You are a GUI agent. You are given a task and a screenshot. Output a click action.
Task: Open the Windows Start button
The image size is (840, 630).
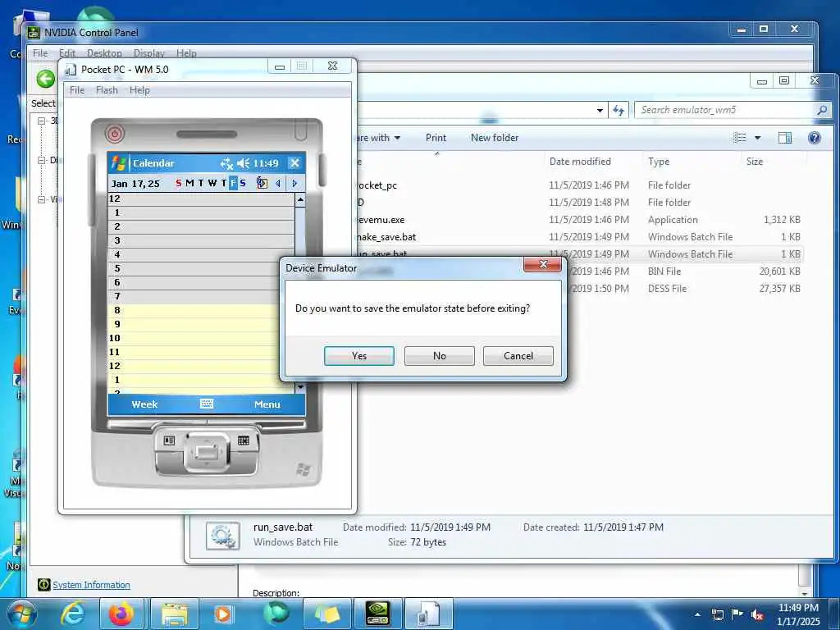point(22,614)
